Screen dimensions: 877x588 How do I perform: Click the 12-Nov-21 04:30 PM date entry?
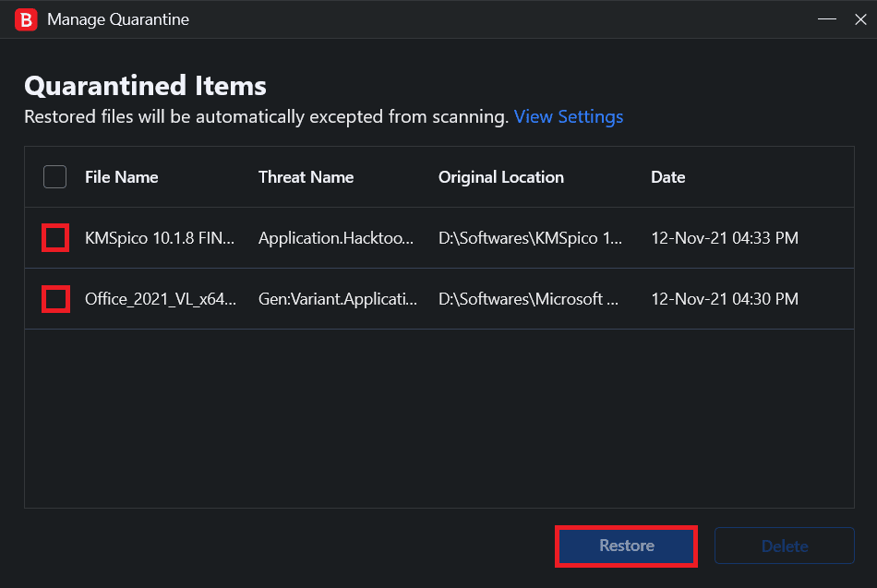point(727,298)
